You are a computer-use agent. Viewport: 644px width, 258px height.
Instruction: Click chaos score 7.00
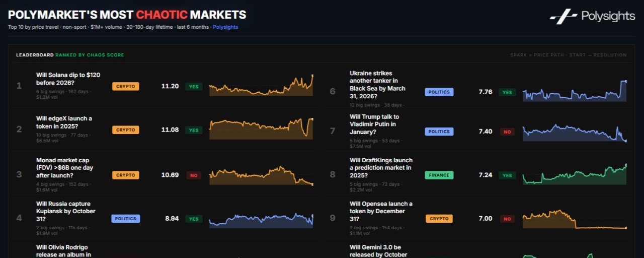point(486,219)
